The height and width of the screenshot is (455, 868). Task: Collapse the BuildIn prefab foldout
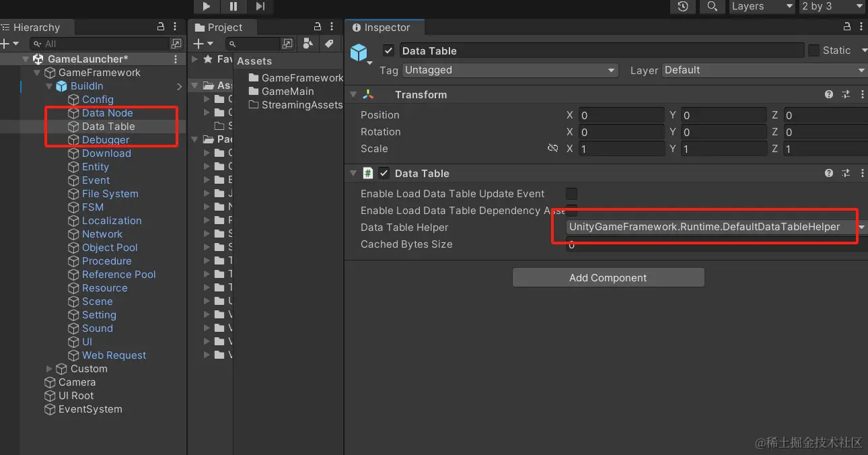coord(48,86)
